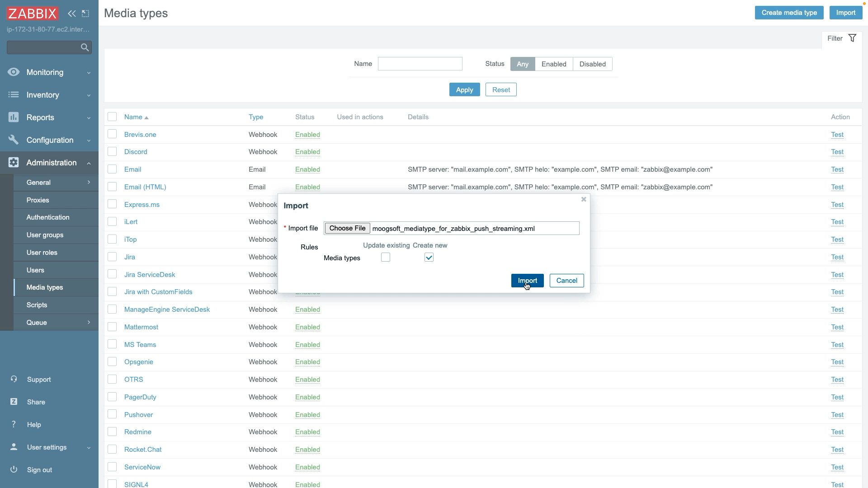Open Scripts menu item
This screenshot has height=488, width=868.
(x=56, y=305)
